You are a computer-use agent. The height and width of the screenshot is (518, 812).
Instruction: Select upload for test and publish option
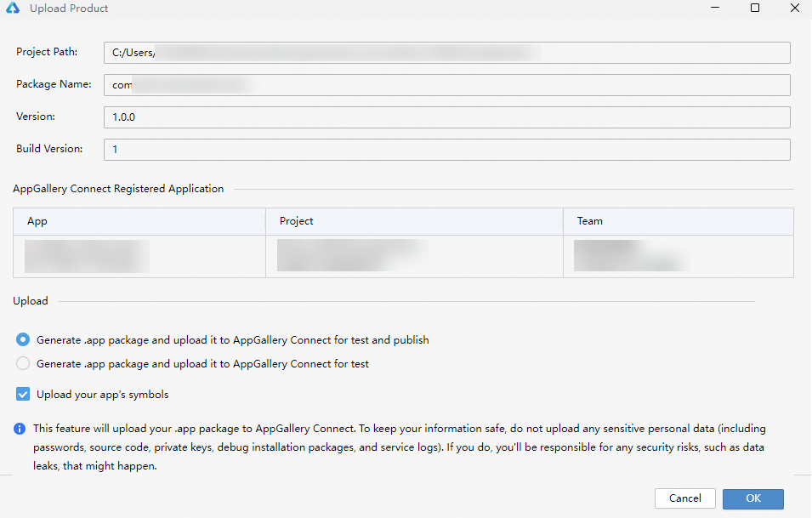[x=24, y=339]
